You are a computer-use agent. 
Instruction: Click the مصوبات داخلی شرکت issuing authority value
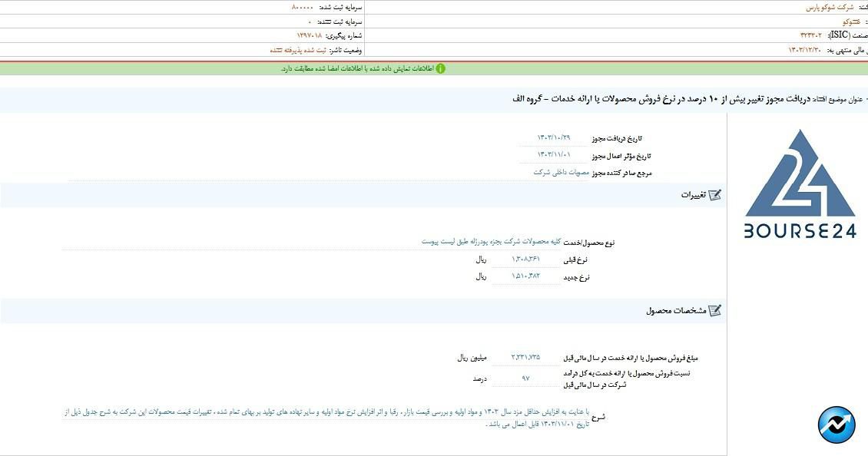click(562, 173)
